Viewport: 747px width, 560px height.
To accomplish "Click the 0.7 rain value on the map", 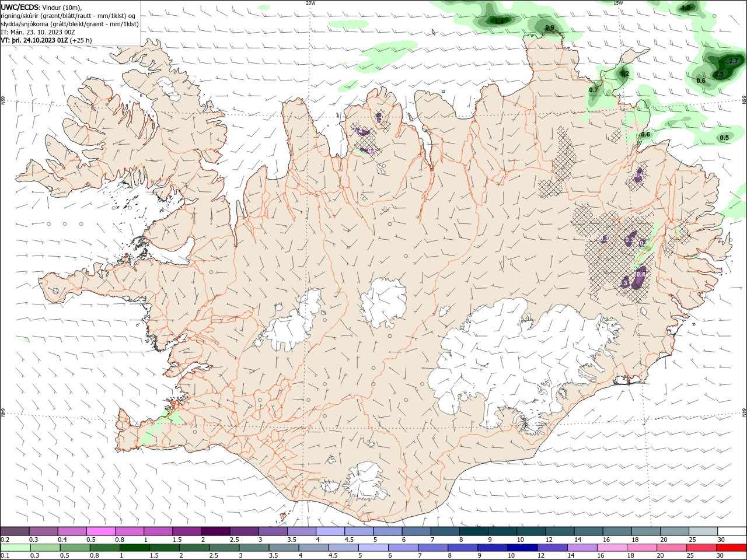I will 594,90.
